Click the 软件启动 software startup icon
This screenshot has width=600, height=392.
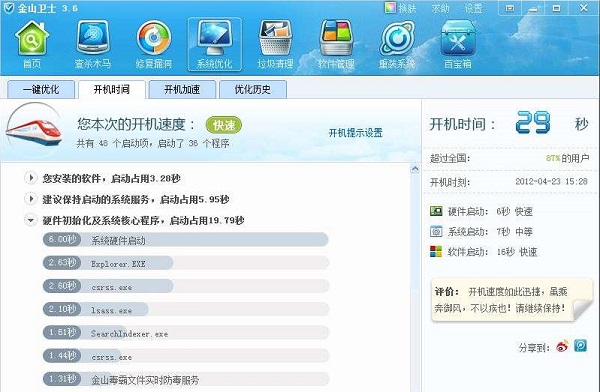click(436, 252)
